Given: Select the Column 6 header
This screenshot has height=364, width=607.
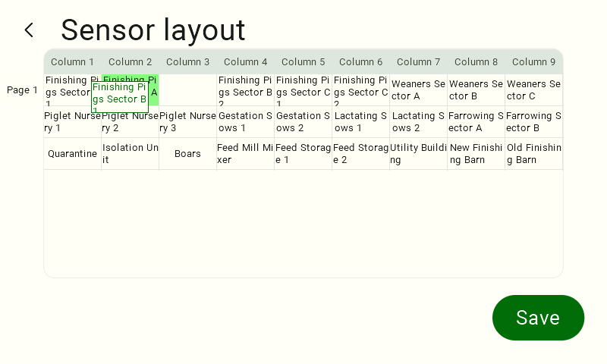Looking at the screenshot, I should 361,62.
